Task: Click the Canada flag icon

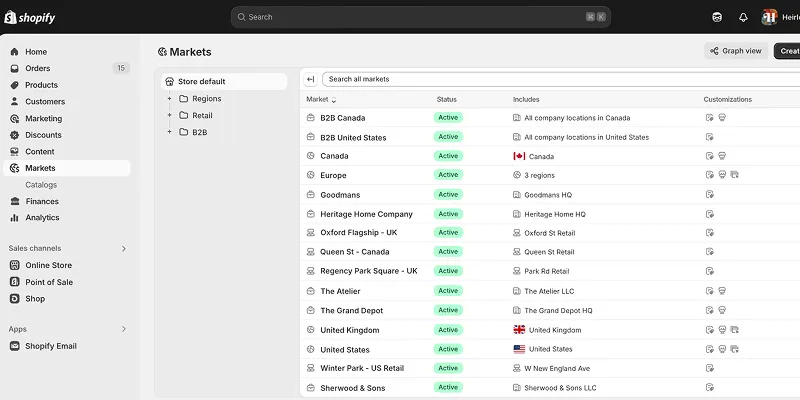Action: 519,156
